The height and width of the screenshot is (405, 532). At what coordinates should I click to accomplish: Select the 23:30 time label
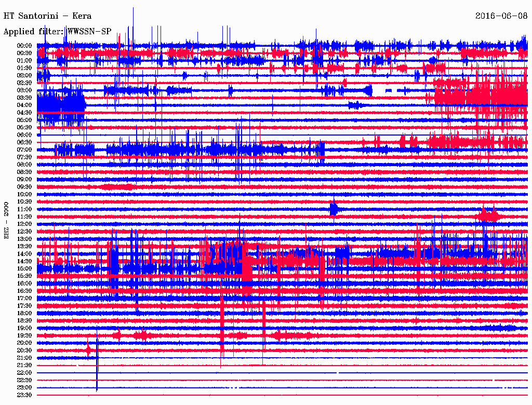(x=24, y=395)
